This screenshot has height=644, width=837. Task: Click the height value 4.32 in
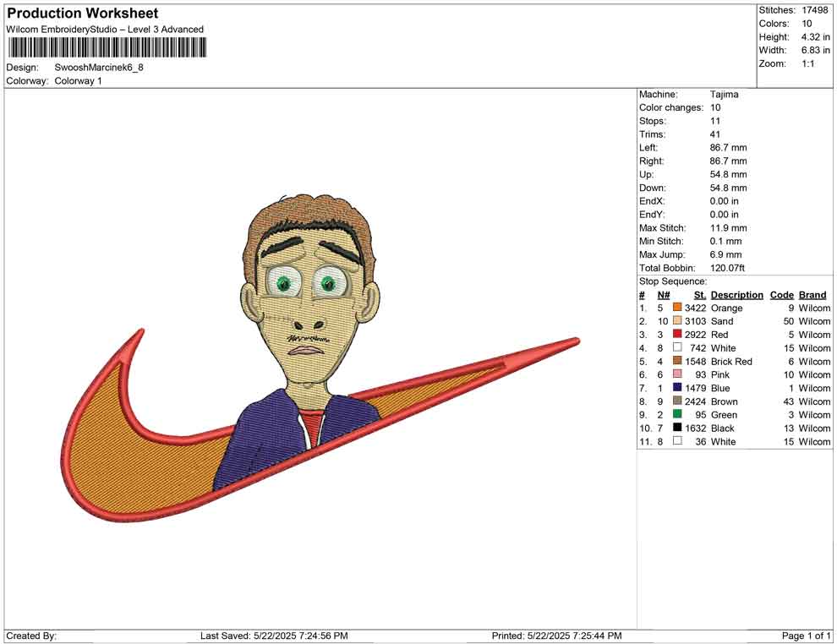coord(815,37)
